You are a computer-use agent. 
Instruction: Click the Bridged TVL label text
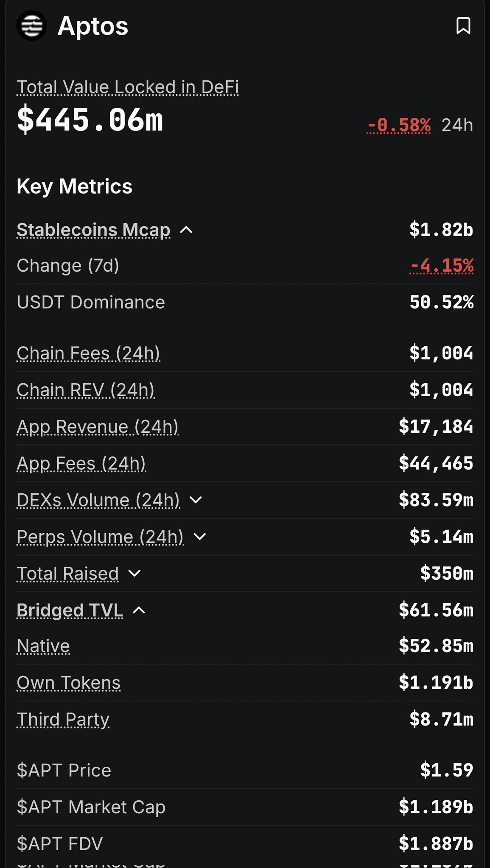(70, 610)
